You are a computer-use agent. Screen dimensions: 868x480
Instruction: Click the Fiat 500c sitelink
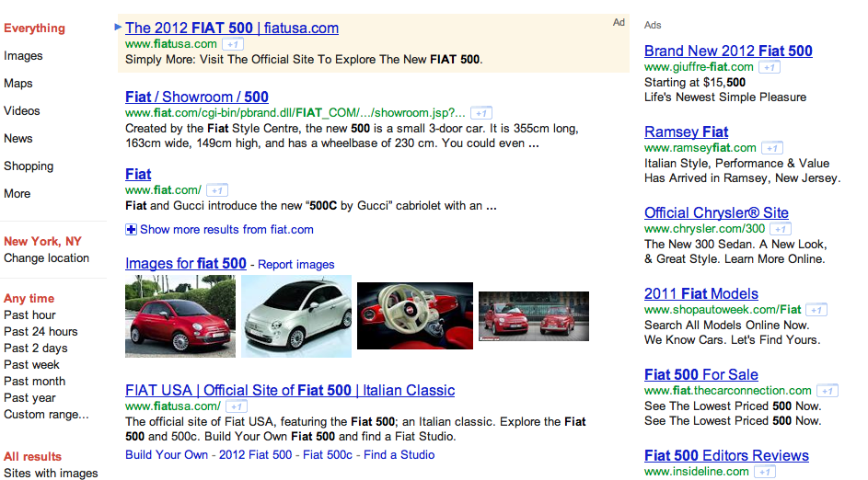[328, 455]
